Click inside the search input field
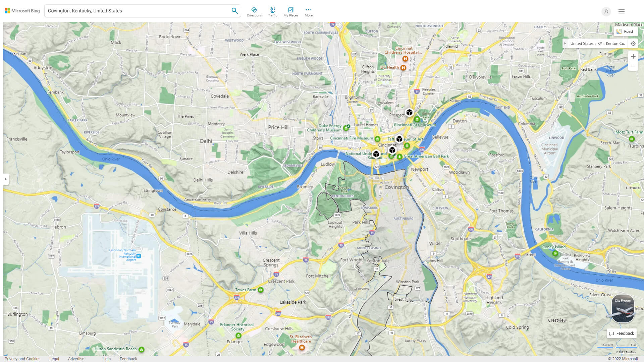This screenshot has width=644, height=362. click(134, 10)
